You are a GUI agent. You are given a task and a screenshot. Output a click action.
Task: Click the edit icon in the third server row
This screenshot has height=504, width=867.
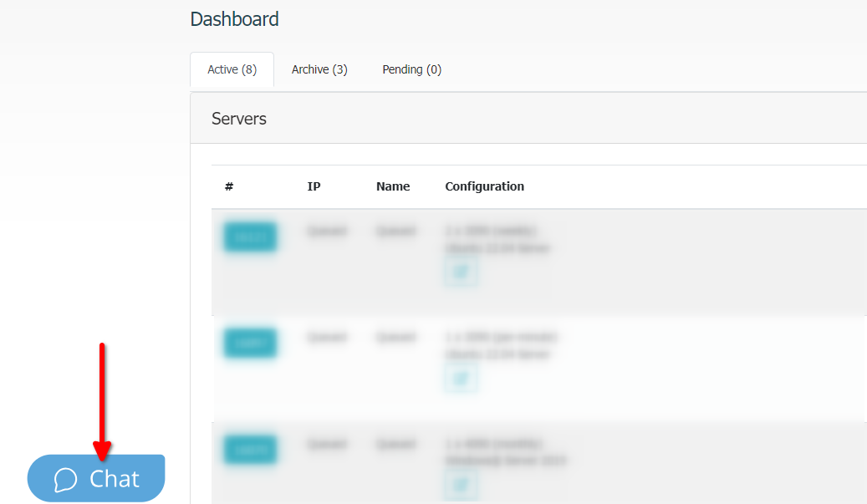click(x=461, y=486)
